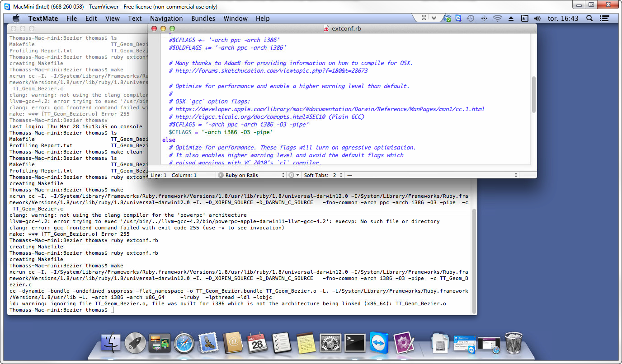Viewport: 622px width, 364px height.
Task: Open documents stack in the Dock
Action: click(x=440, y=343)
